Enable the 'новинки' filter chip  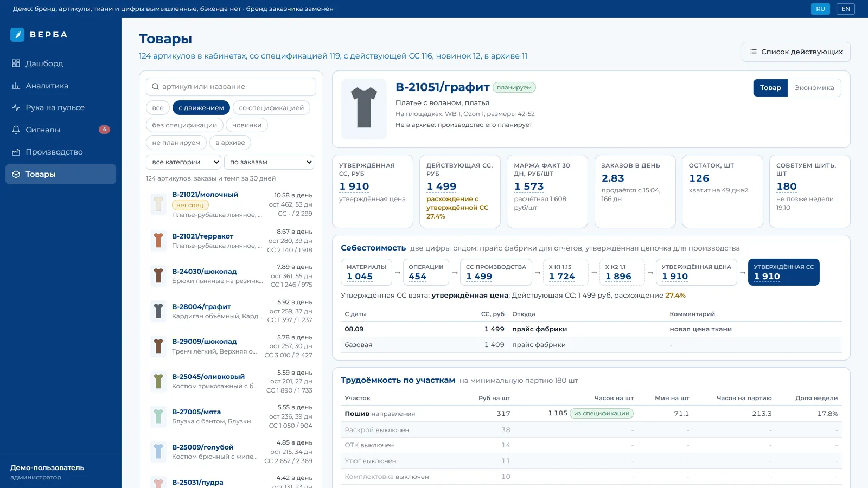click(247, 125)
